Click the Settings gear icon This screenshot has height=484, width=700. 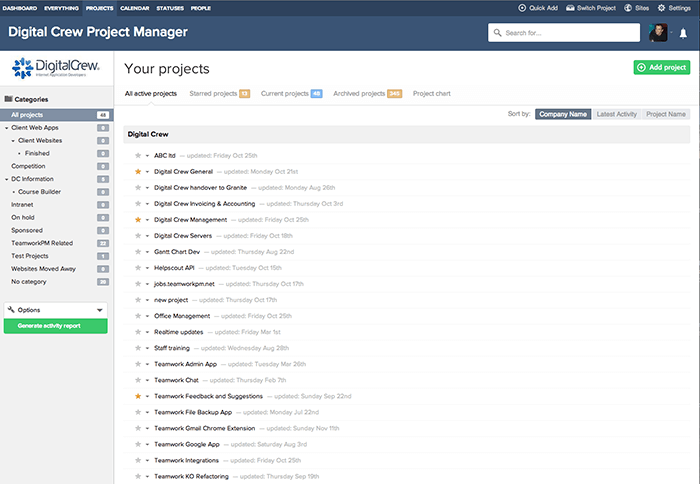coord(661,8)
